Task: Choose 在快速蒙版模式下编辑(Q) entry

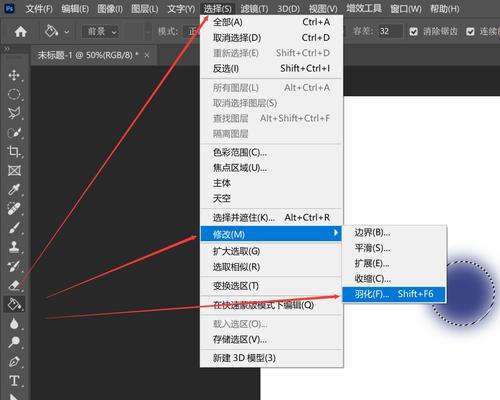Action: (x=272, y=305)
